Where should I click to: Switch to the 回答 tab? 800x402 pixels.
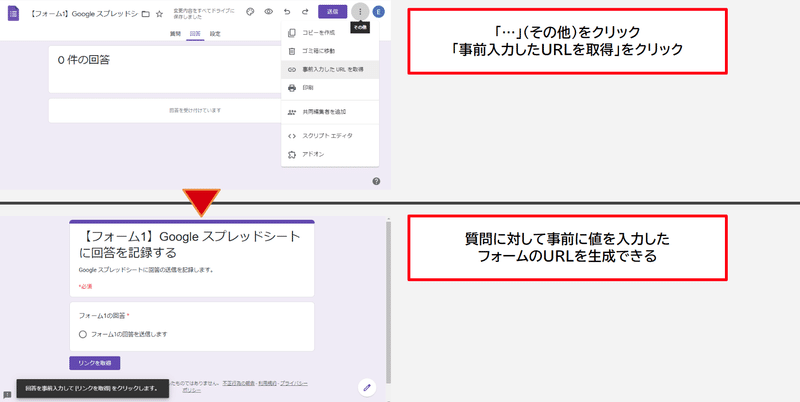tap(195, 34)
